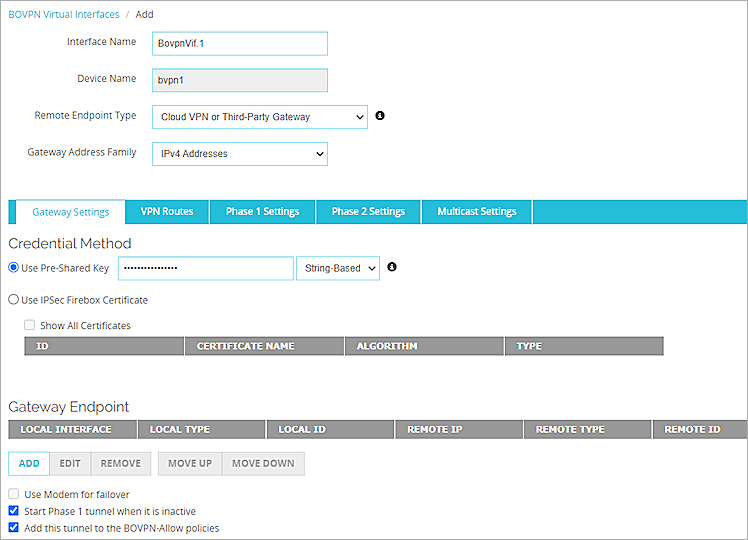This screenshot has width=748, height=540.
Task: Select Use Pre-Shared Key radio button
Action: 14,268
